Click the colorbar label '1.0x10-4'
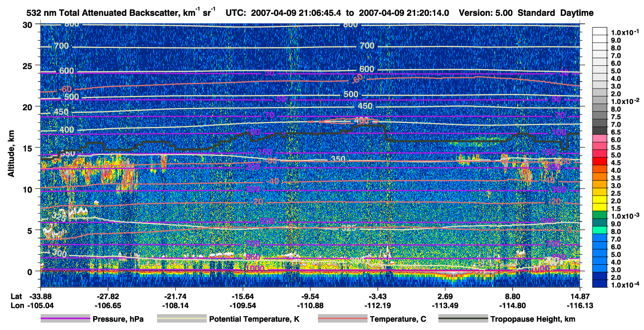 pyautogui.click(x=626, y=285)
